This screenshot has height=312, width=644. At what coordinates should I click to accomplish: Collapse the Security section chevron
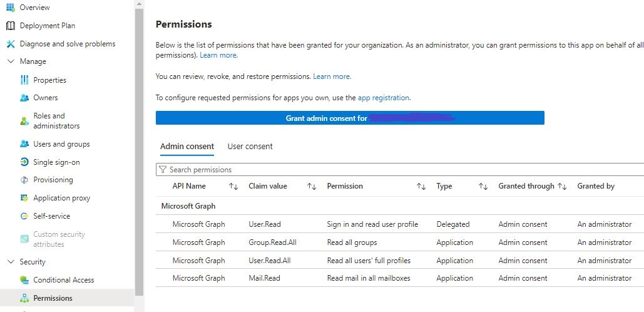click(x=11, y=262)
